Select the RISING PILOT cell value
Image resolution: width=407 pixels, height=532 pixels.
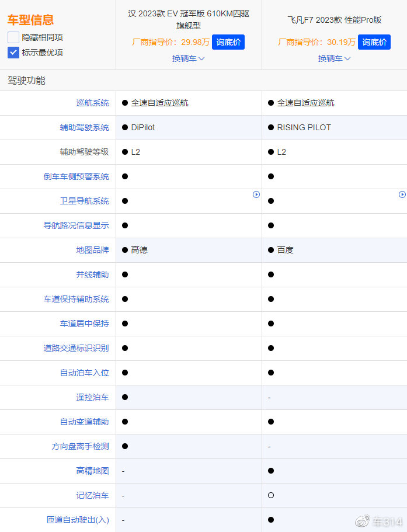click(x=304, y=127)
